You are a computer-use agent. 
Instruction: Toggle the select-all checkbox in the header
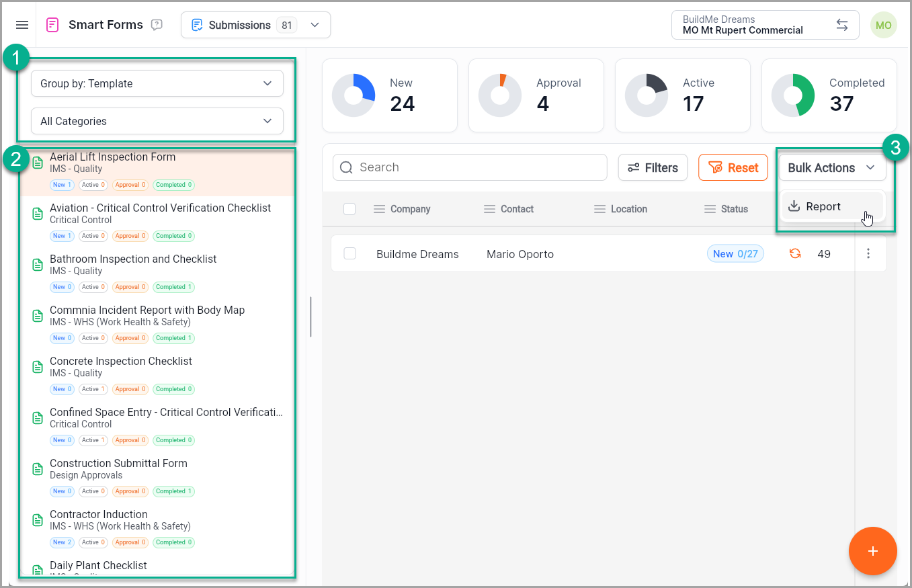[349, 209]
